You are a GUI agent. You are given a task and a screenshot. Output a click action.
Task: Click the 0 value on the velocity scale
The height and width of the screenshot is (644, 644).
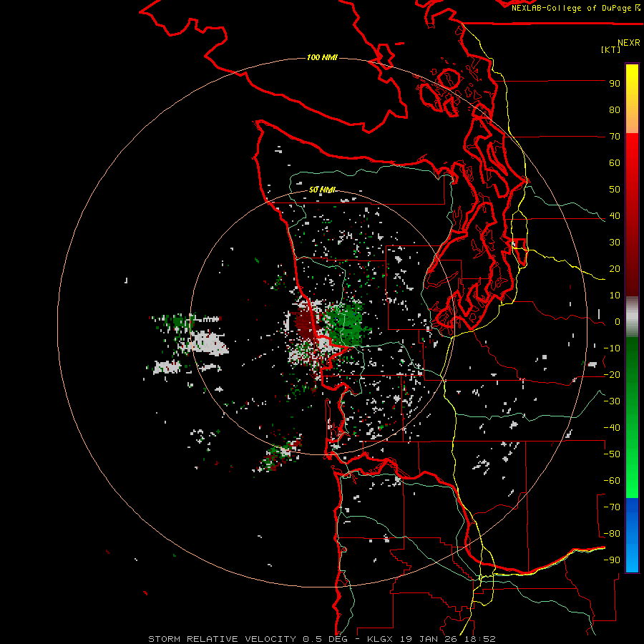618,322
